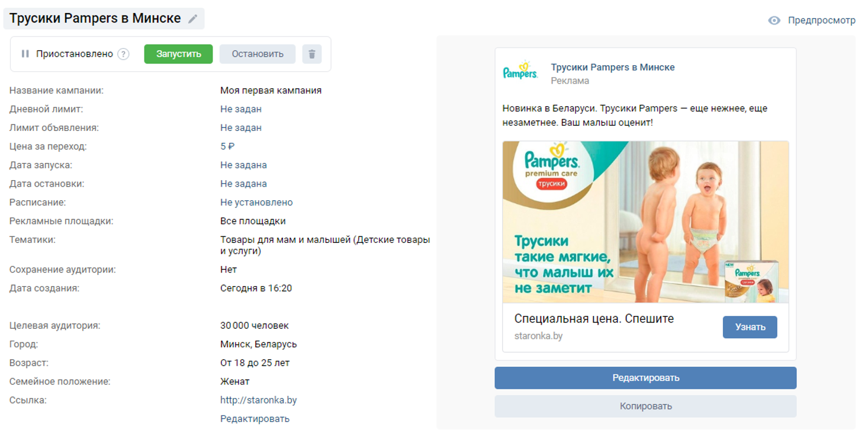
Task: Click the ad banner image thumbnail
Action: click(645, 222)
